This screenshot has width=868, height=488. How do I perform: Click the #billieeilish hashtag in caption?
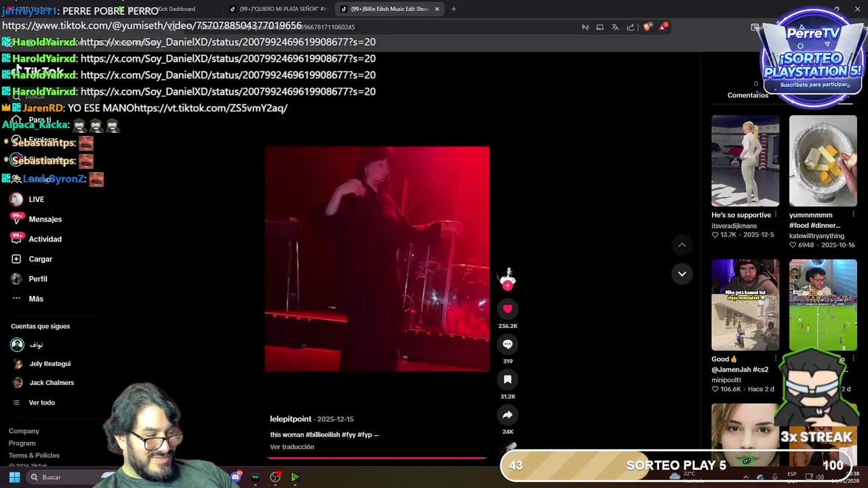click(x=322, y=435)
